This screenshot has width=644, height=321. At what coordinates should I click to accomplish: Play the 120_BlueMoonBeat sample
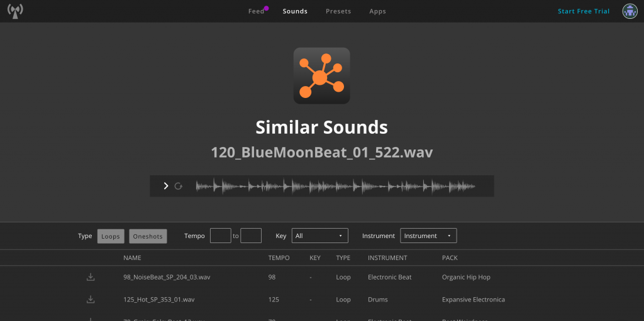[166, 186]
